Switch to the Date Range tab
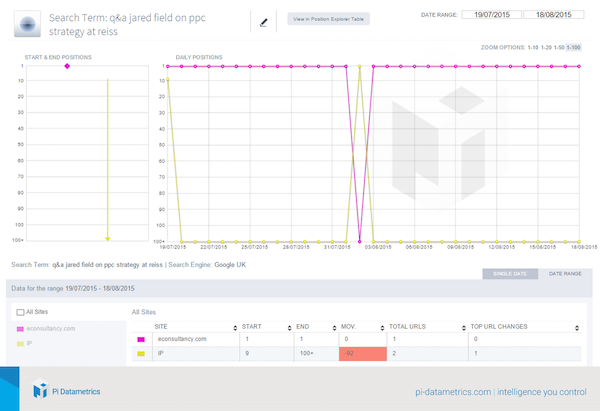Image resolution: width=600 pixels, height=411 pixels. click(565, 274)
